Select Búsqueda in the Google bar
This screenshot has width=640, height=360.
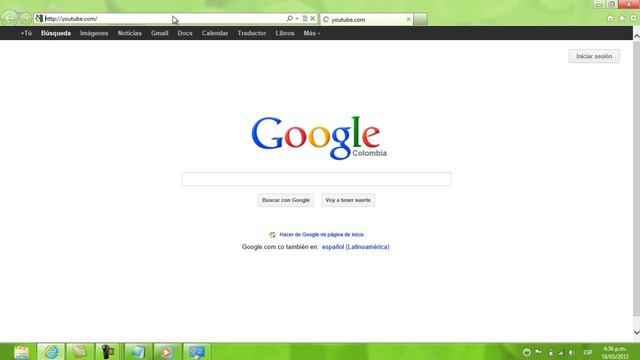point(56,33)
